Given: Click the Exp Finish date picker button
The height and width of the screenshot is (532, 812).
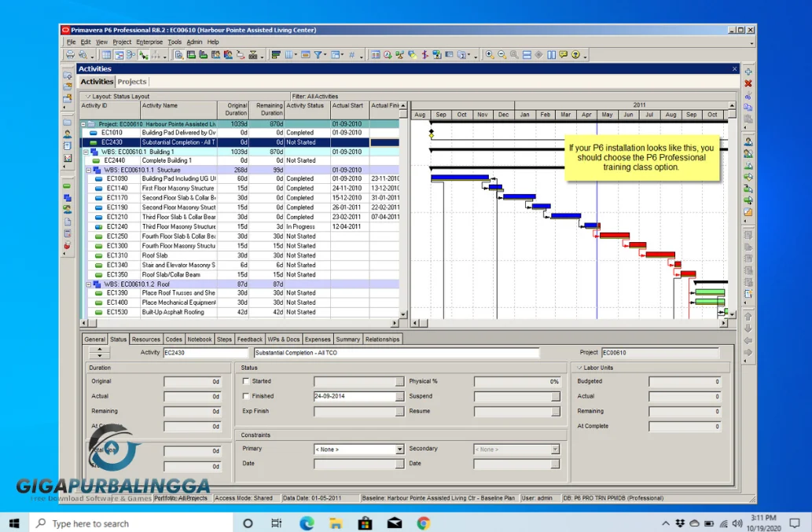Looking at the screenshot, I should click(x=399, y=412).
